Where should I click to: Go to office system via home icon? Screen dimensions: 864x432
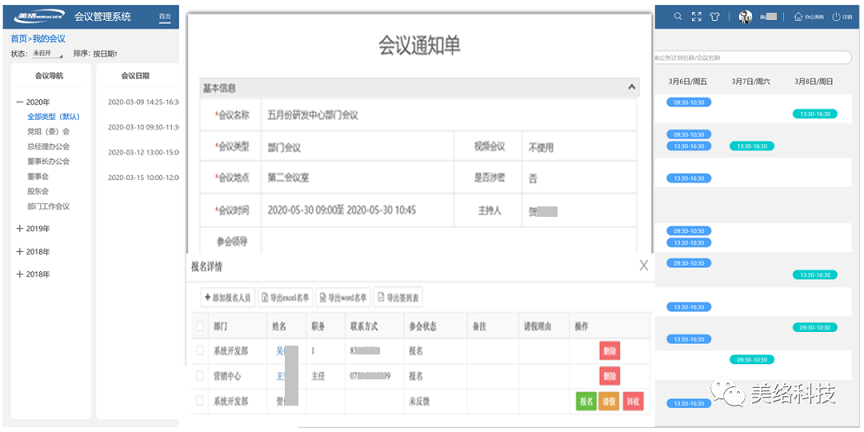(x=797, y=16)
